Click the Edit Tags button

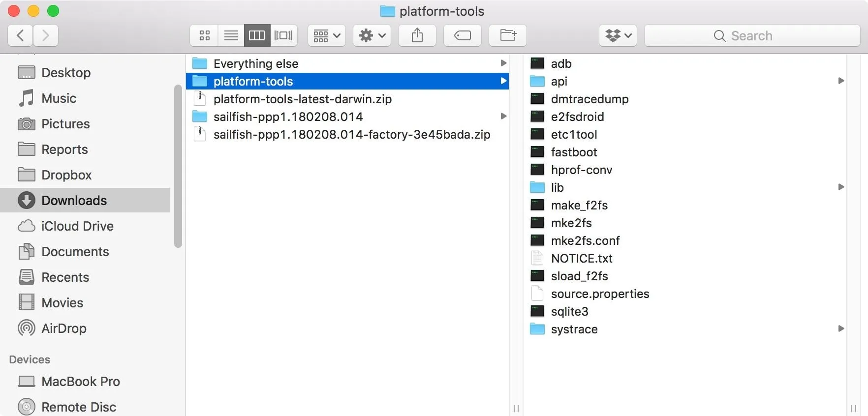[463, 35]
